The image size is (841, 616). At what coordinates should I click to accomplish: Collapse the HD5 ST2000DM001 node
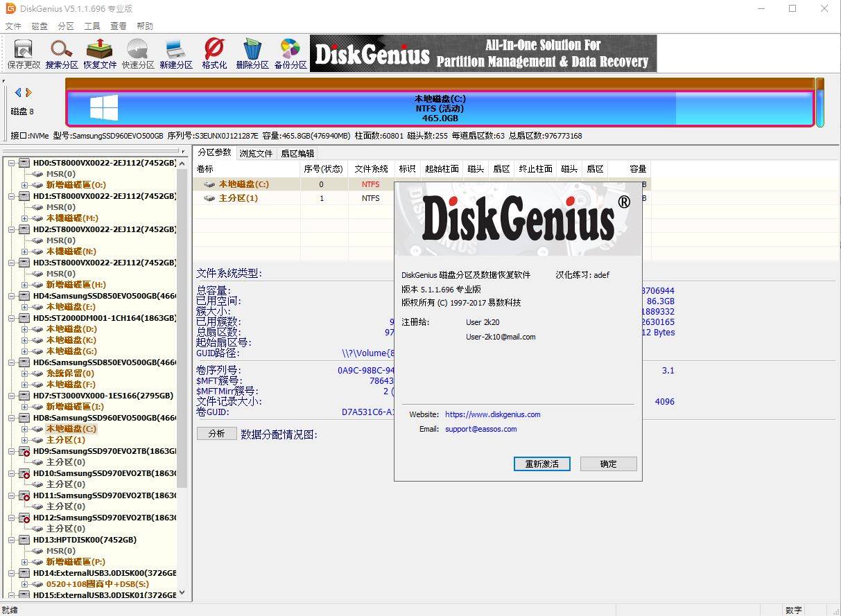[12, 318]
